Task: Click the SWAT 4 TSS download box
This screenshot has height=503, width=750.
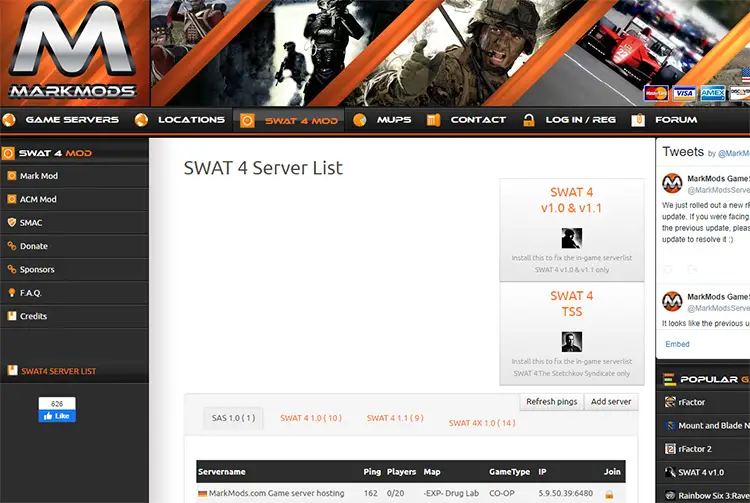Action: point(572,334)
